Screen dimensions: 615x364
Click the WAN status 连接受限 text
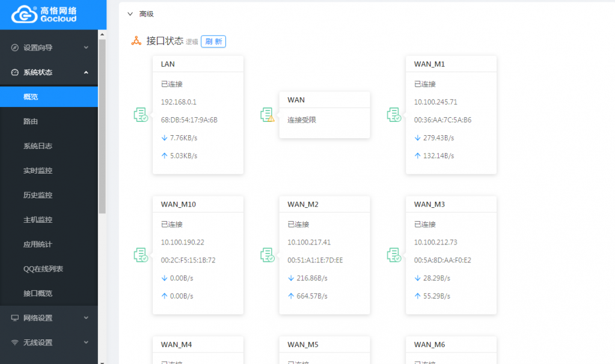pyautogui.click(x=302, y=120)
